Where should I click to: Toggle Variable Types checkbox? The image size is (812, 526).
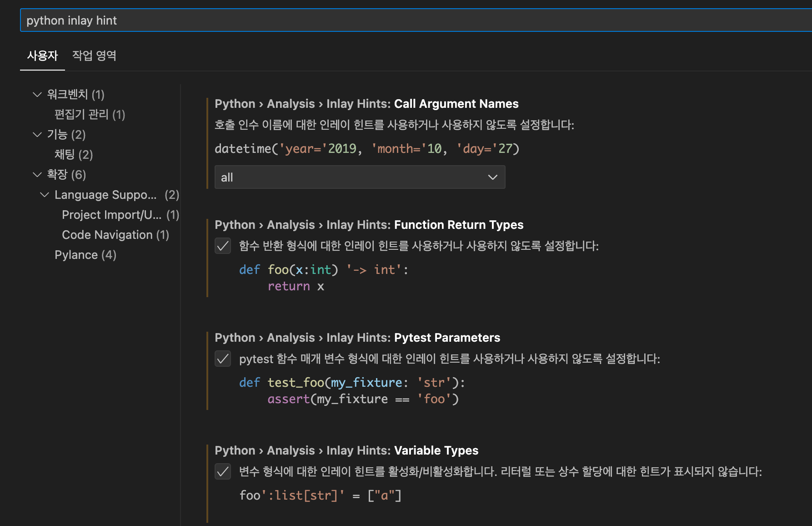tap(223, 472)
